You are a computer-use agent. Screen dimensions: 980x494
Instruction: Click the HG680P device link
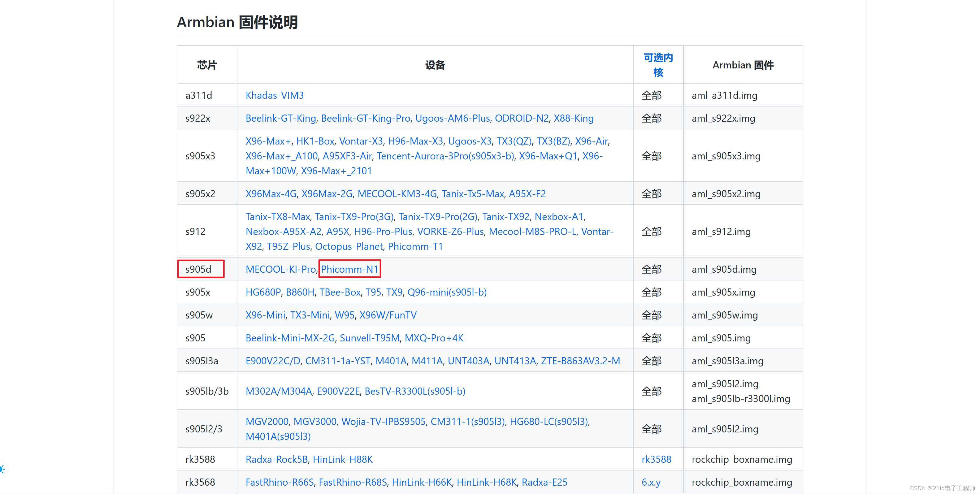tap(263, 292)
